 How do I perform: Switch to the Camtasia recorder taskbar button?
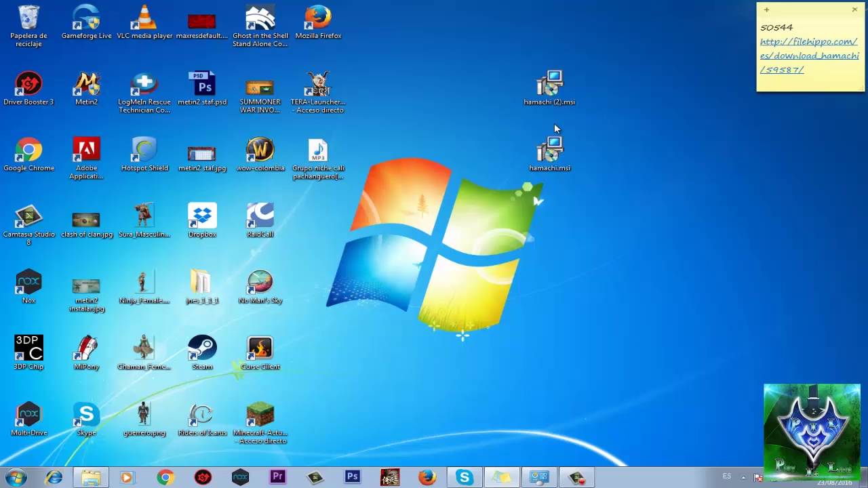(x=576, y=477)
